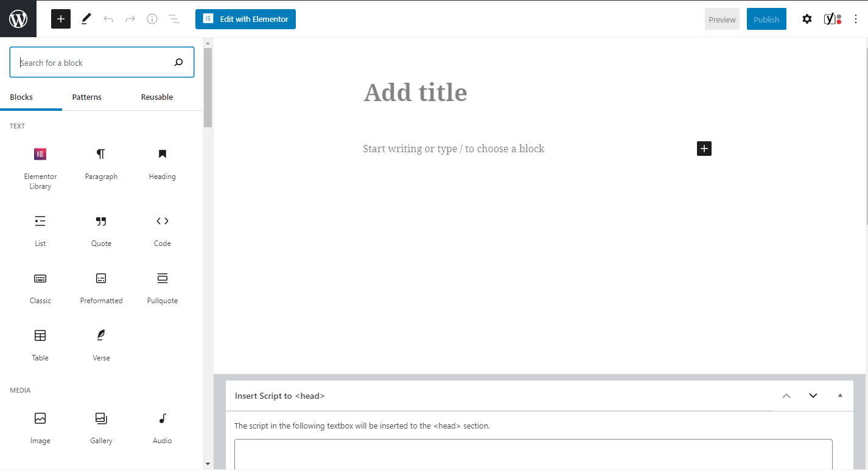Click inserter scrollbar down arrow
The image size is (868, 470).
tap(208, 464)
